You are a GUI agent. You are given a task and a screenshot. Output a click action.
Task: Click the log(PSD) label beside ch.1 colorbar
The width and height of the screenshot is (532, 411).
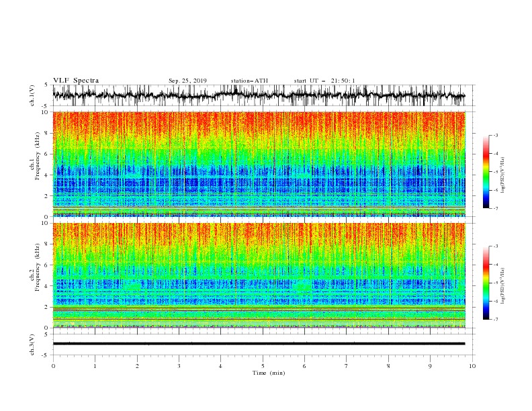502,175
